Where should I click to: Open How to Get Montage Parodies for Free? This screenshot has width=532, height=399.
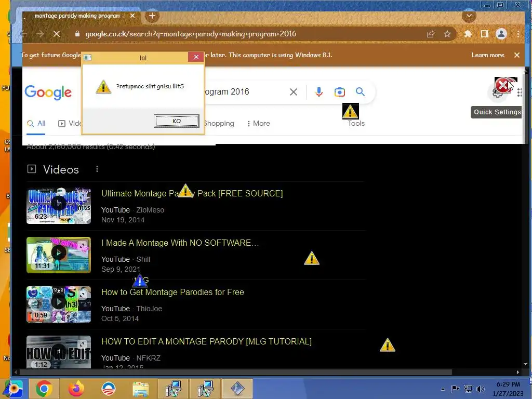(172, 292)
